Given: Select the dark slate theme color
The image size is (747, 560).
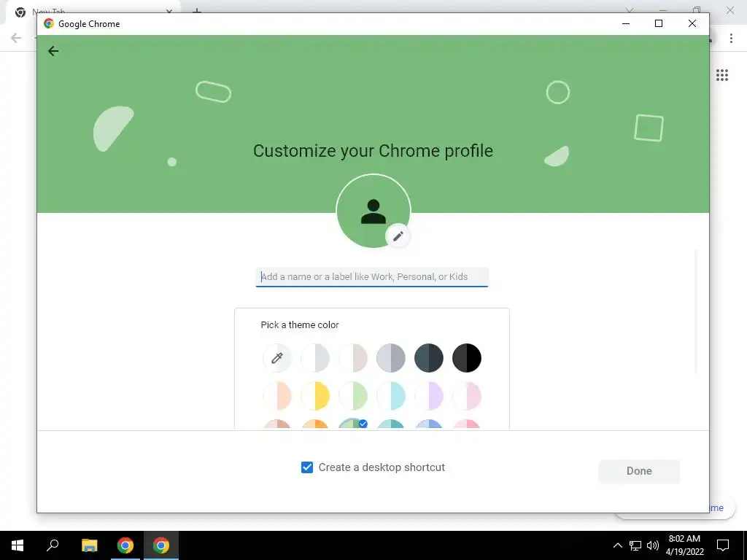Looking at the screenshot, I should 429,357.
